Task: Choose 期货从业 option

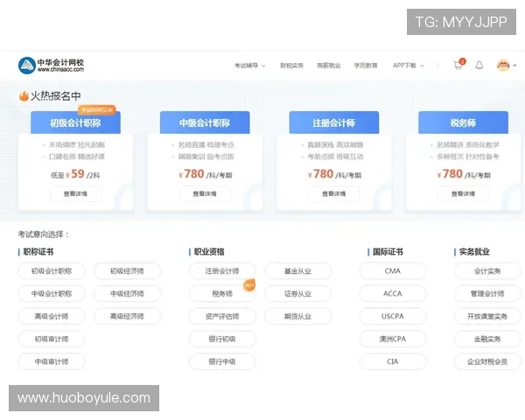Action: 298,316
